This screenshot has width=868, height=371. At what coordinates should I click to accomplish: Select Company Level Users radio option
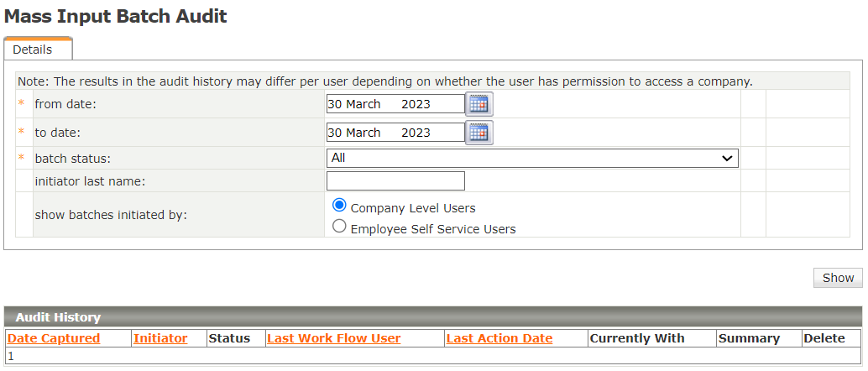pos(340,206)
